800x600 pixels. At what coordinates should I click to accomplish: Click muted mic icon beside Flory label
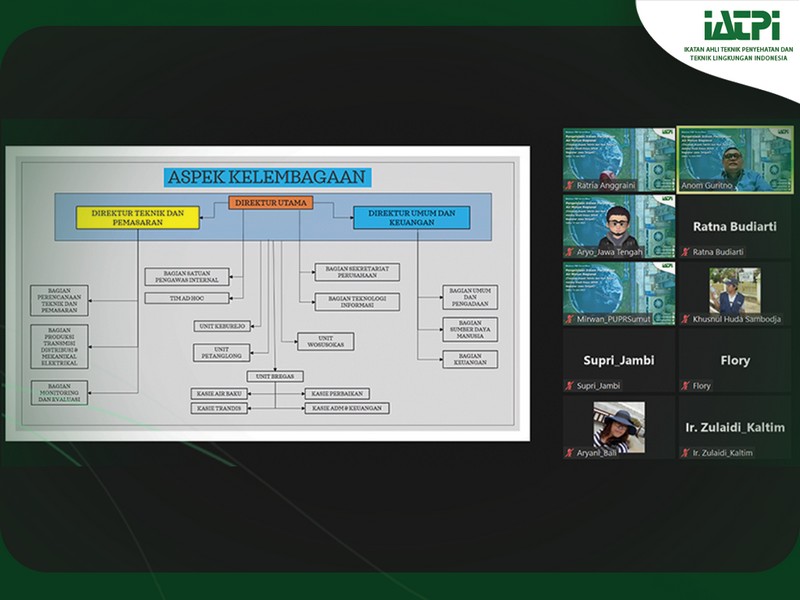click(x=686, y=386)
